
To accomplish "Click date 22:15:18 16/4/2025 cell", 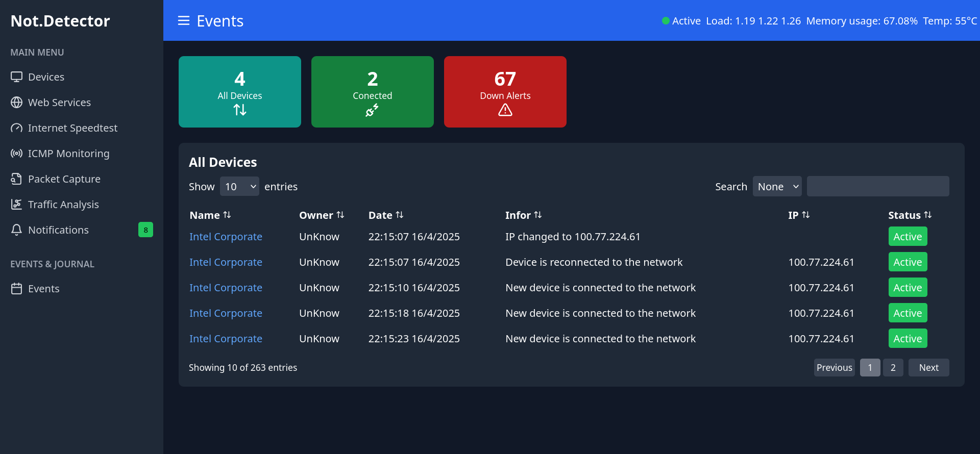I will click(414, 313).
